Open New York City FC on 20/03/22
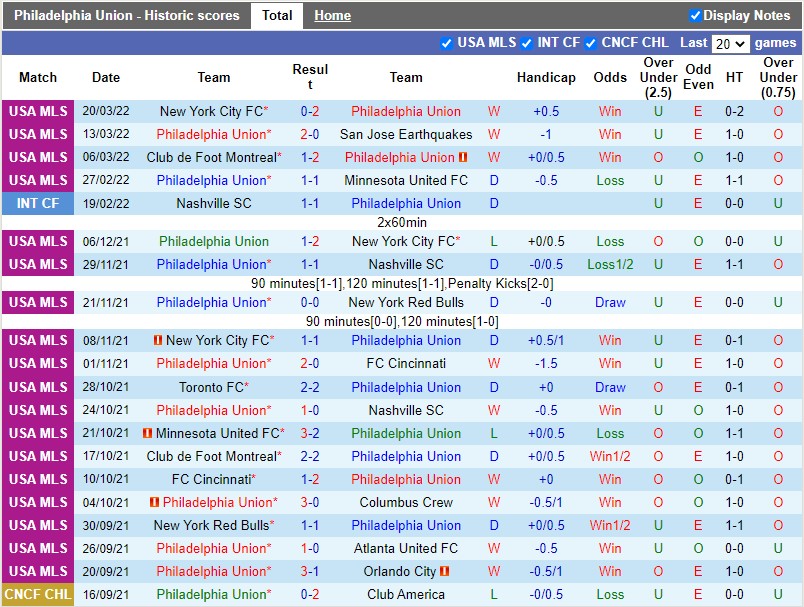Viewport: 804px width, 607px height. (211, 111)
